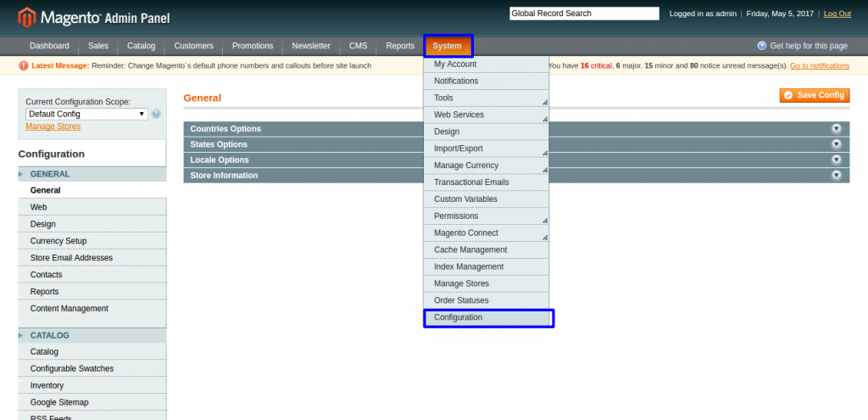Open the Import/Export submenu
The image size is (868, 420).
point(487,148)
